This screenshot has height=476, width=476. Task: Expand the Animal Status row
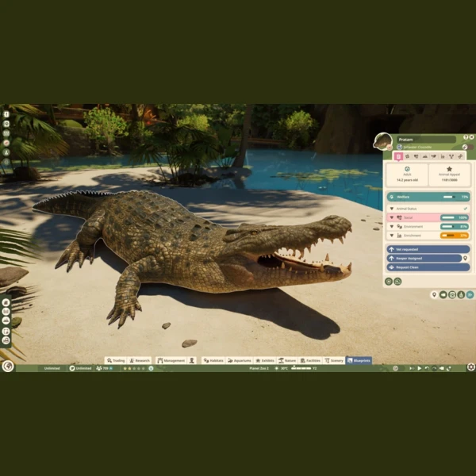pos(428,209)
